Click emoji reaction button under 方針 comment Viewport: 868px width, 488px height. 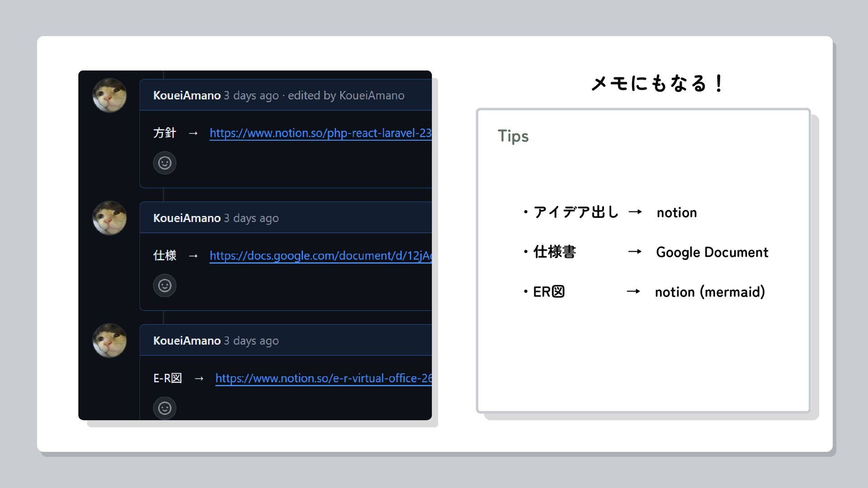(x=165, y=163)
